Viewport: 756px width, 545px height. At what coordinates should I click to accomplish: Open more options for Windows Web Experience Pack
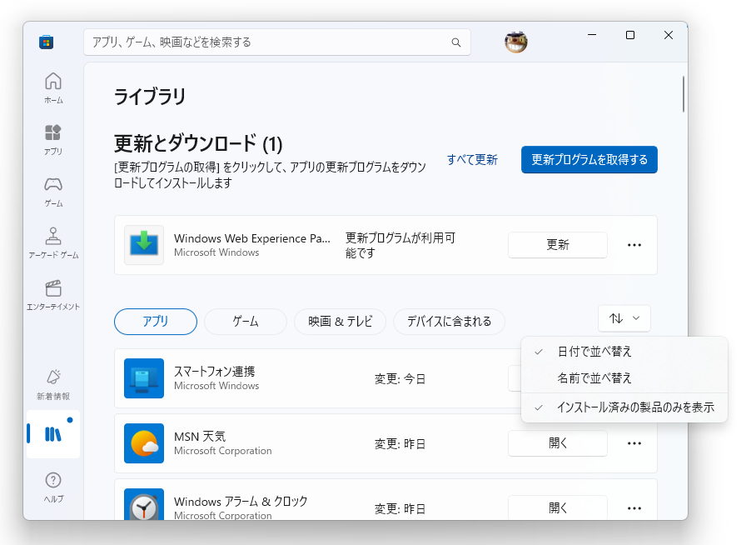(x=634, y=244)
